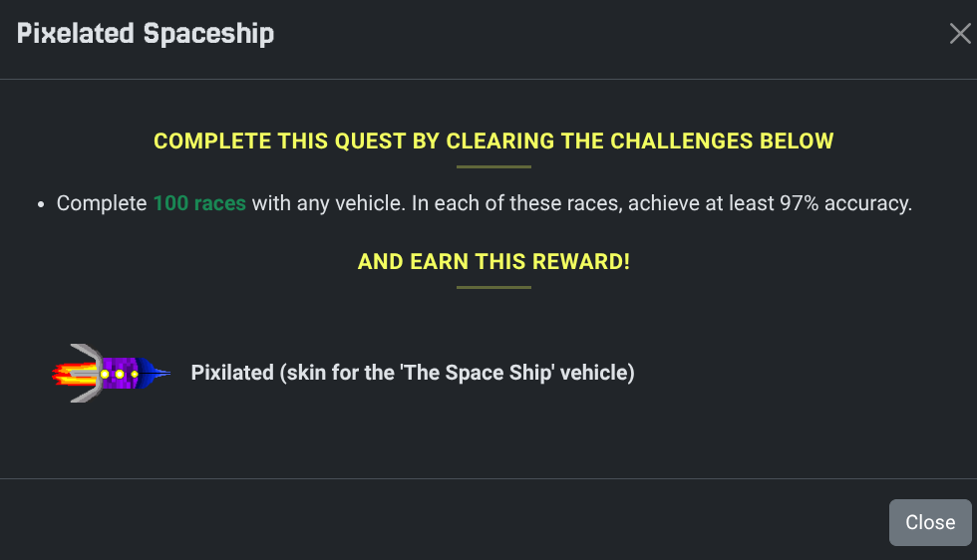Click the 'Pixelated Spaceship' dialog title

[146, 34]
